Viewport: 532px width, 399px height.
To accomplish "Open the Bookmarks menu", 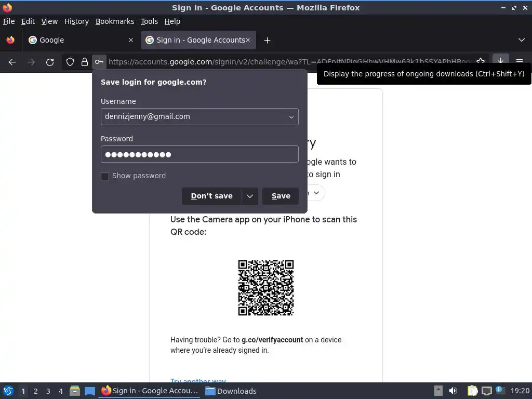I will point(115,21).
